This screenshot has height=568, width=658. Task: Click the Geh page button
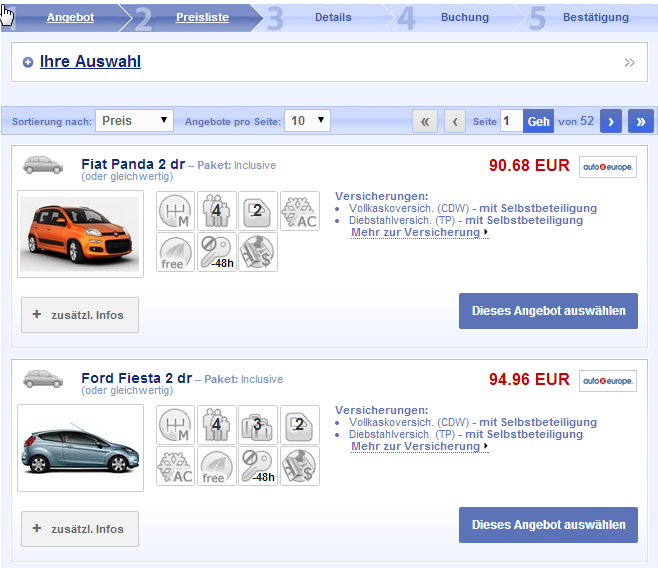click(x=538, y=121)
